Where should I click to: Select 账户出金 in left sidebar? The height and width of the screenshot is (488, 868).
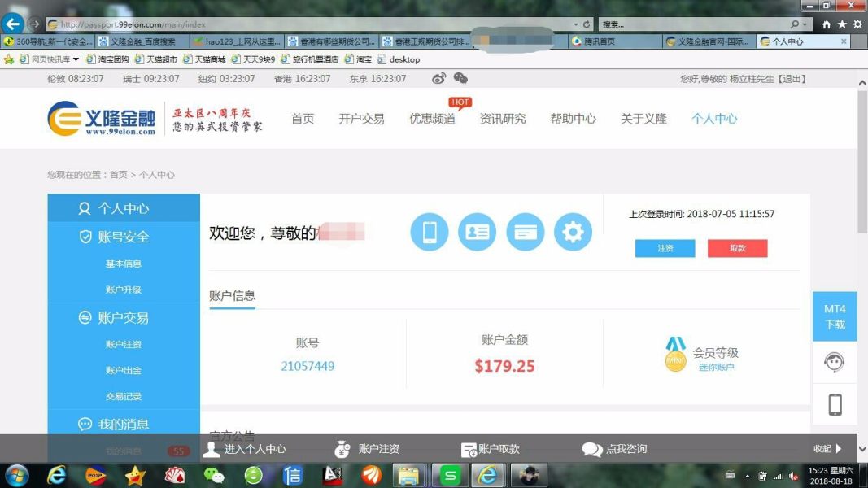point(124,370)
